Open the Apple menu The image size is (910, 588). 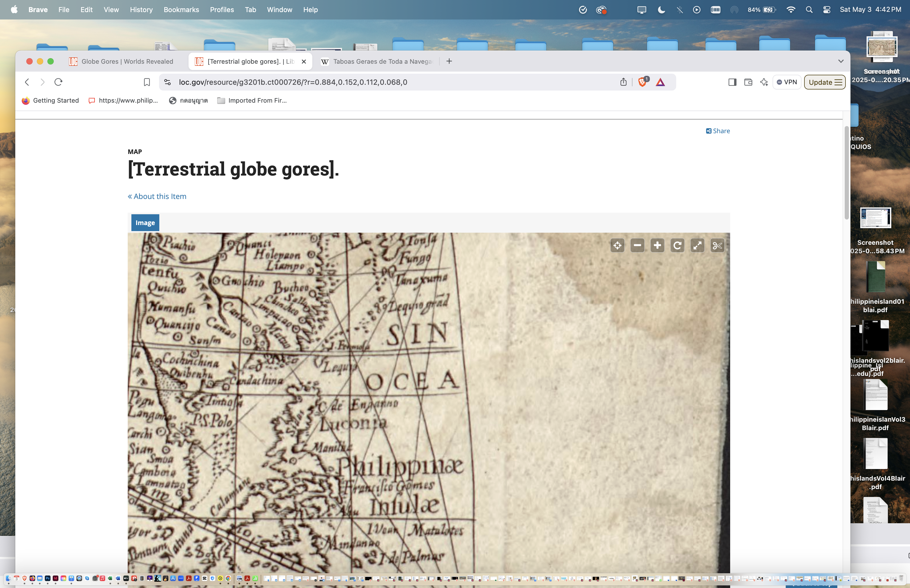[x=14, y=9]
